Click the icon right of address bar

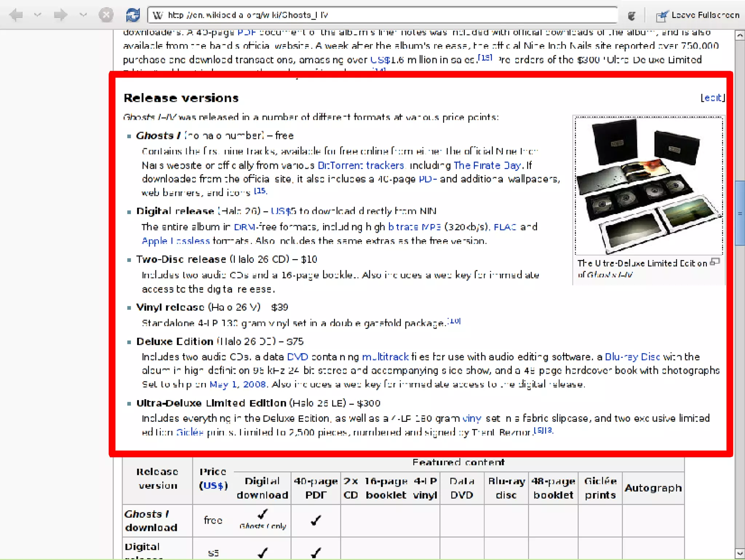coord(632,15)
